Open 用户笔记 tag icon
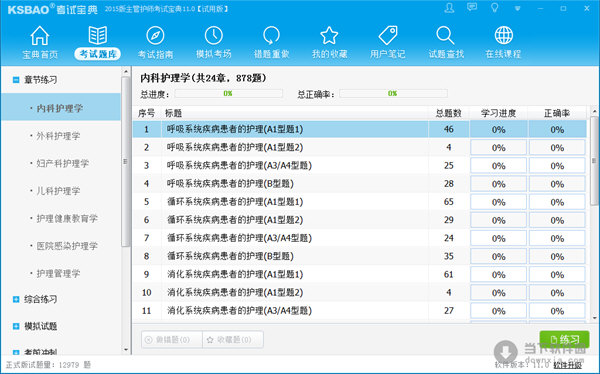This screenshot has height=374, width=600. [x=388, y=36]
